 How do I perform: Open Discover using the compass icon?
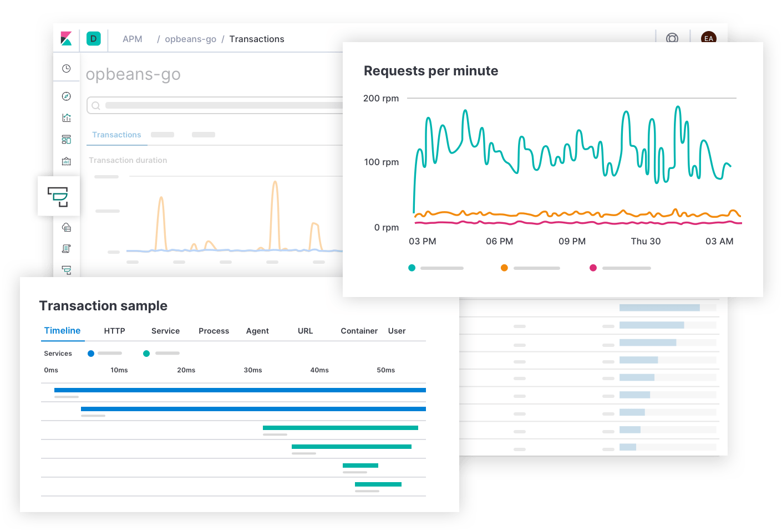[67, 95]
